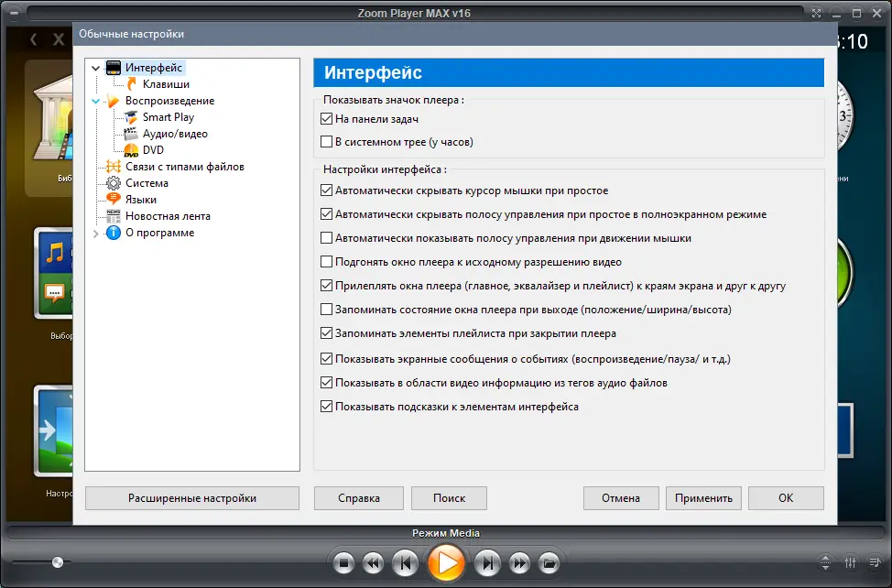Open the Расширенные настройки dialog
892x588 pixels.
pos(191,497)
